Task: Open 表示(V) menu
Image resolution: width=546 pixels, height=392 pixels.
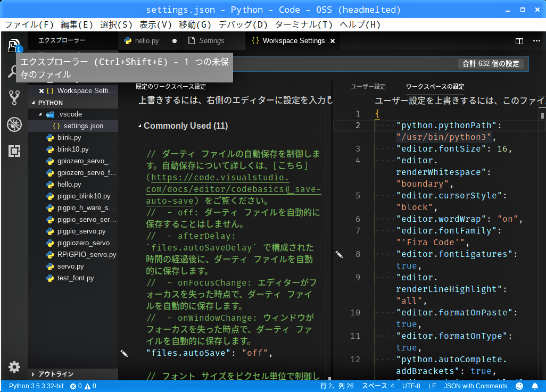Action: tap(155, 24)
